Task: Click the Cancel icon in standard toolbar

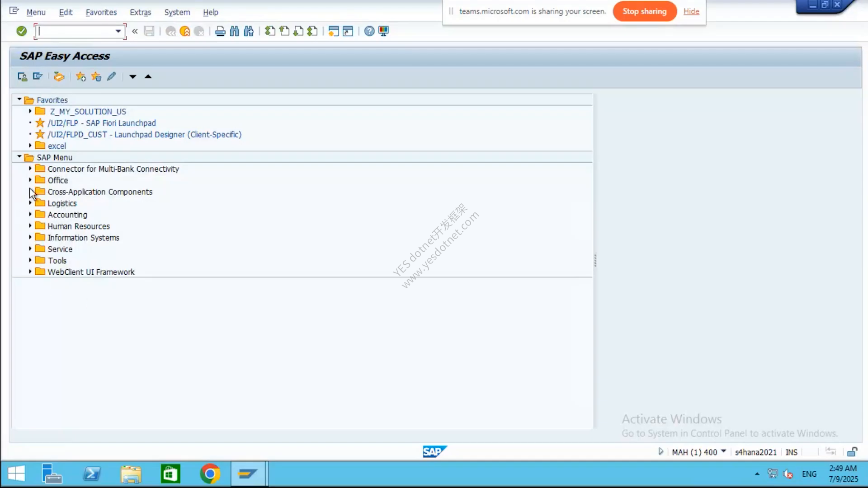Action: (199, 31)
